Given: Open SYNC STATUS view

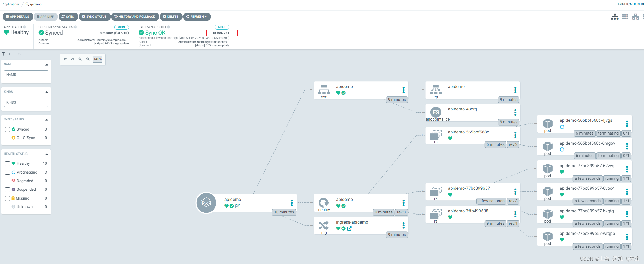Looking at the screenshot, I should point(95,17).
